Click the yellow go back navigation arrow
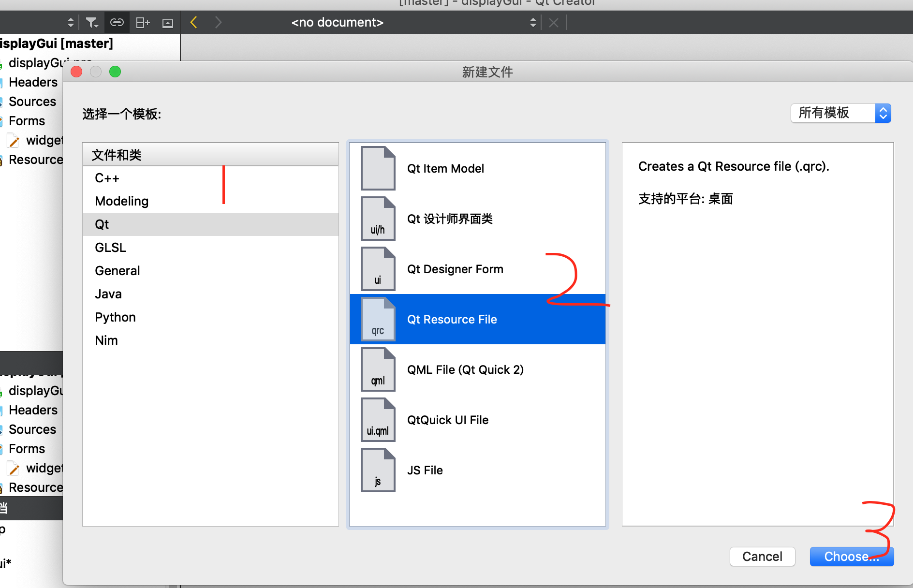913x588 pixels. point(193,22)
